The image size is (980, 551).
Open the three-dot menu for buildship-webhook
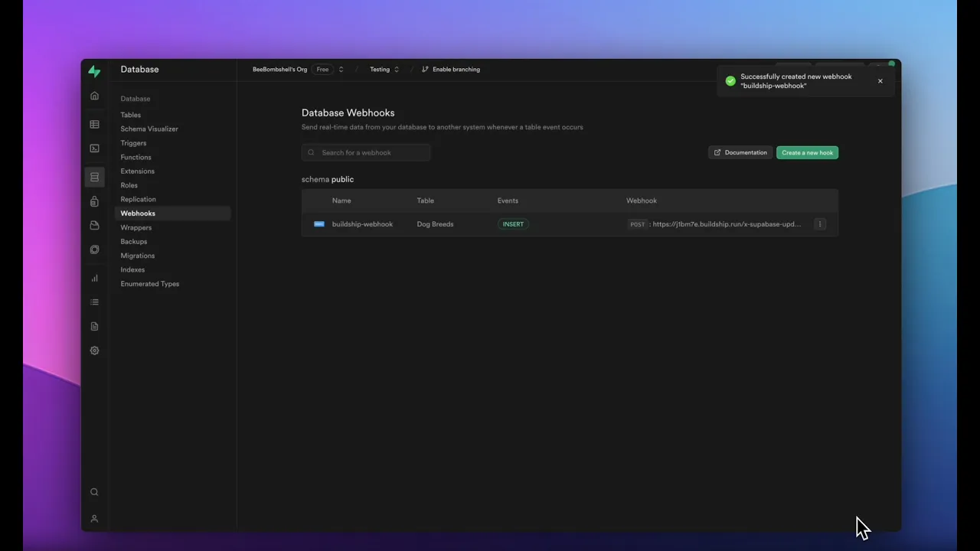tap(820, 224)
